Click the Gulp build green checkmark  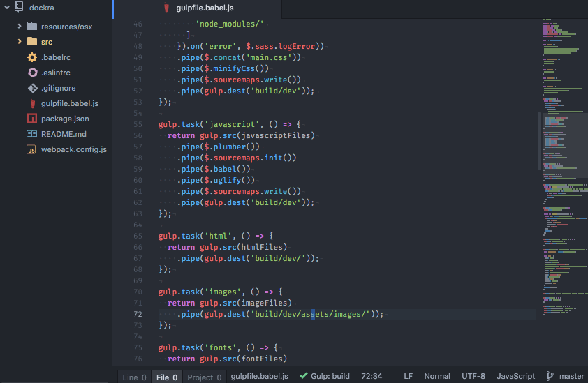click(x=304, y=375)
